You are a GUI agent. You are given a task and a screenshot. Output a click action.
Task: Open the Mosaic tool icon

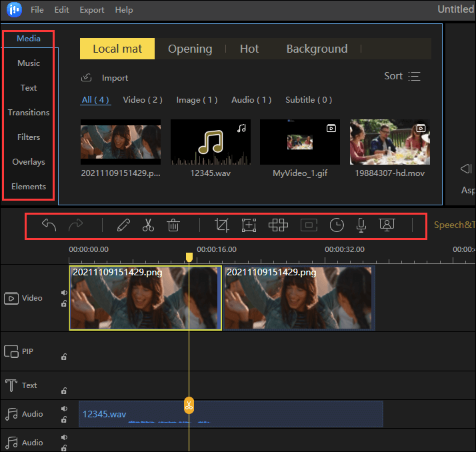pos(278,225)
